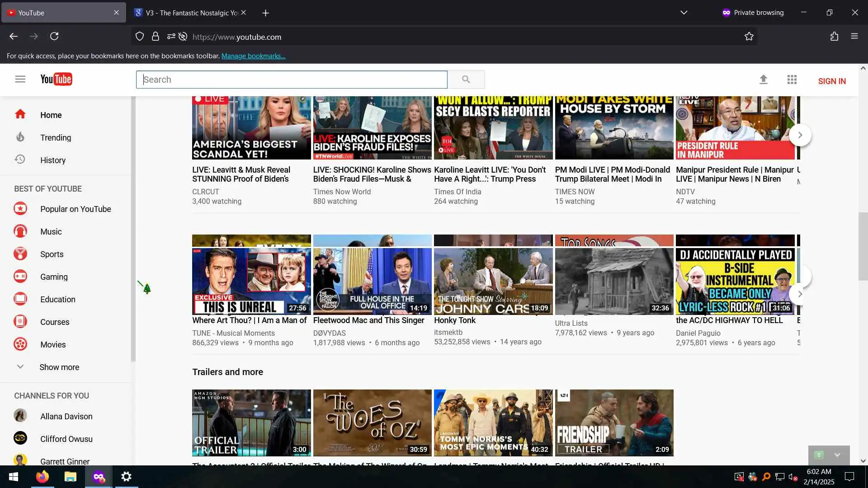
Task: Open Trending from the sidebar
Action: (x=55, y=138)
